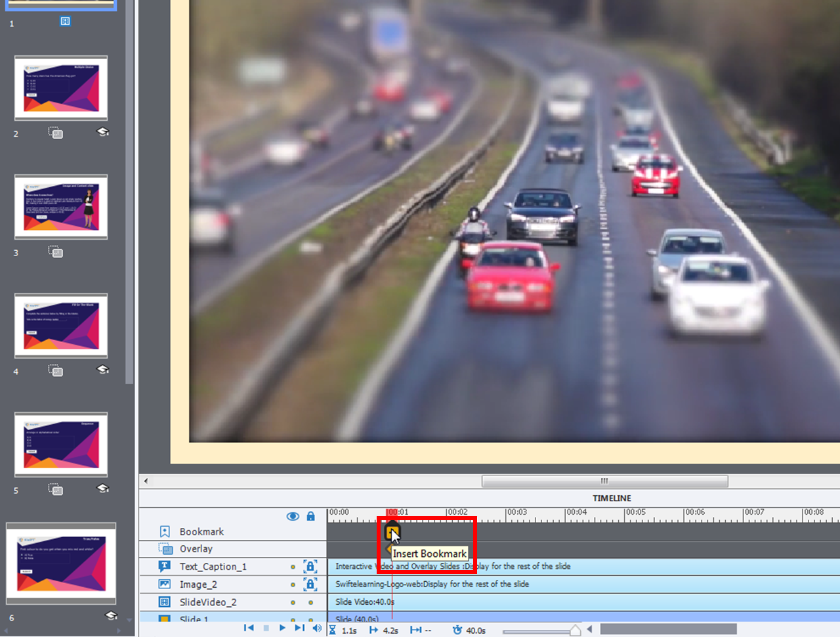The image size is (840, 637).
Task: Click the Insert Bookmark marker on the timeline
Action: point(392,531)
